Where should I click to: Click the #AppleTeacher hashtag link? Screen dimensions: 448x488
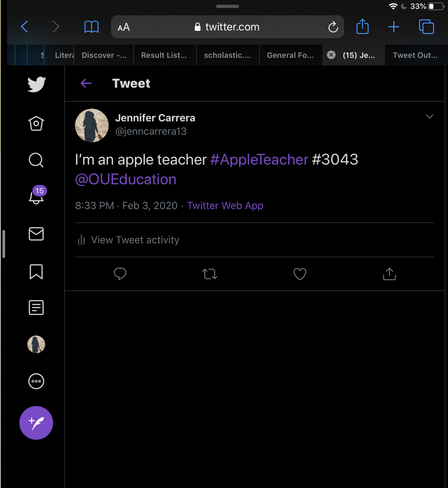[x=259, y=160]
